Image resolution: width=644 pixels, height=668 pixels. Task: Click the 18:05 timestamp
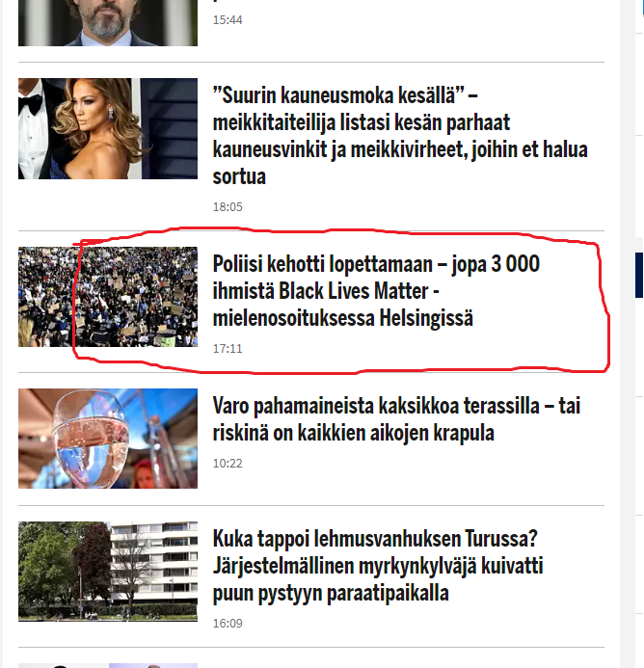pos(228,207)
